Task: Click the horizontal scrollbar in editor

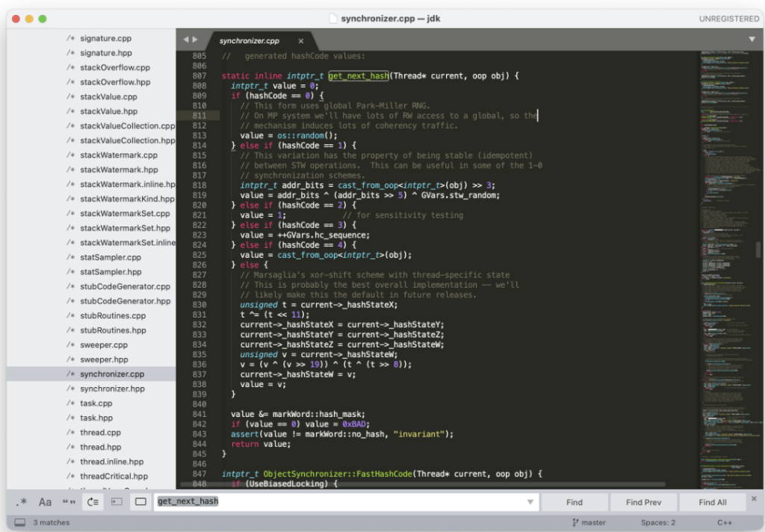Action: tap(423, 484)
